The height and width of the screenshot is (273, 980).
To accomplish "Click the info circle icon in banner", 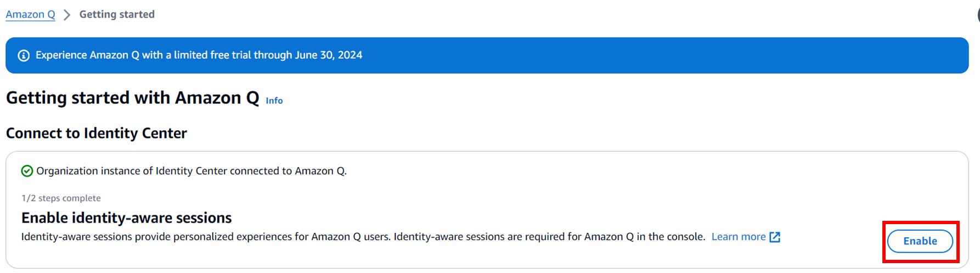I will click(24, 55).
